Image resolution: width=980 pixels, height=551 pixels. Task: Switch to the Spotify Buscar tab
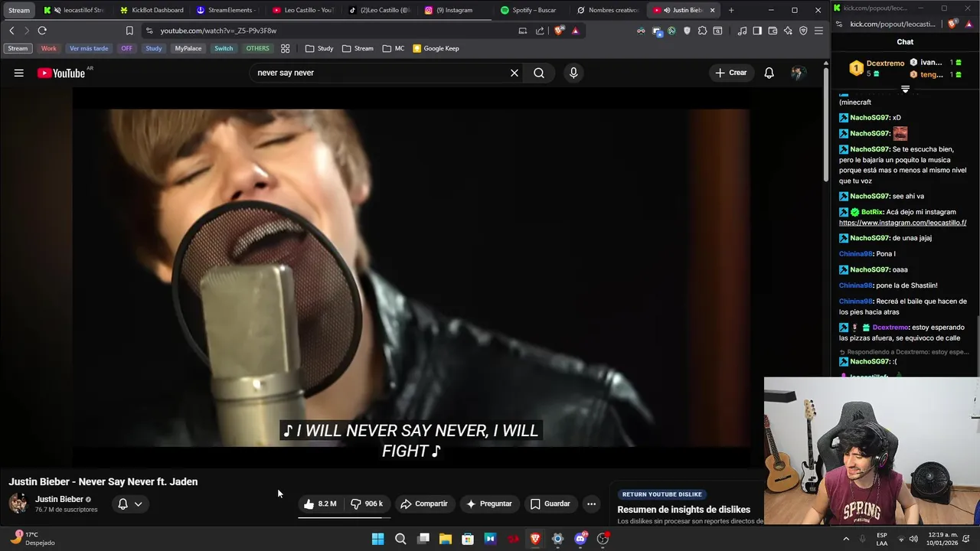pos(531,10)
